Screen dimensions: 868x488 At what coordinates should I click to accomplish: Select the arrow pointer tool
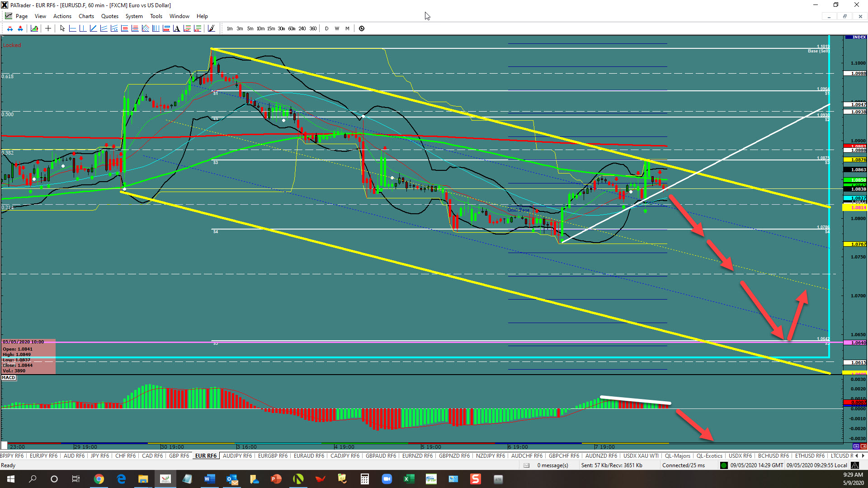62,28
